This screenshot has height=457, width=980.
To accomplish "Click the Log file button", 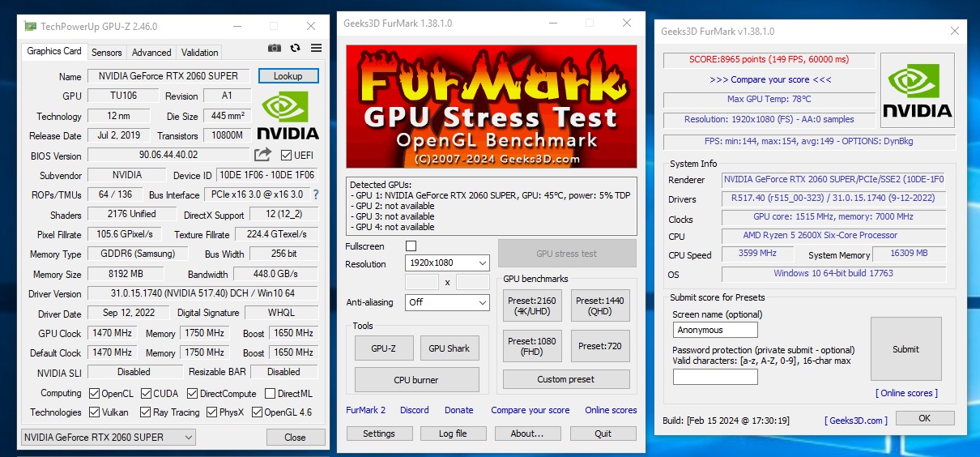I will pos(453,434).
